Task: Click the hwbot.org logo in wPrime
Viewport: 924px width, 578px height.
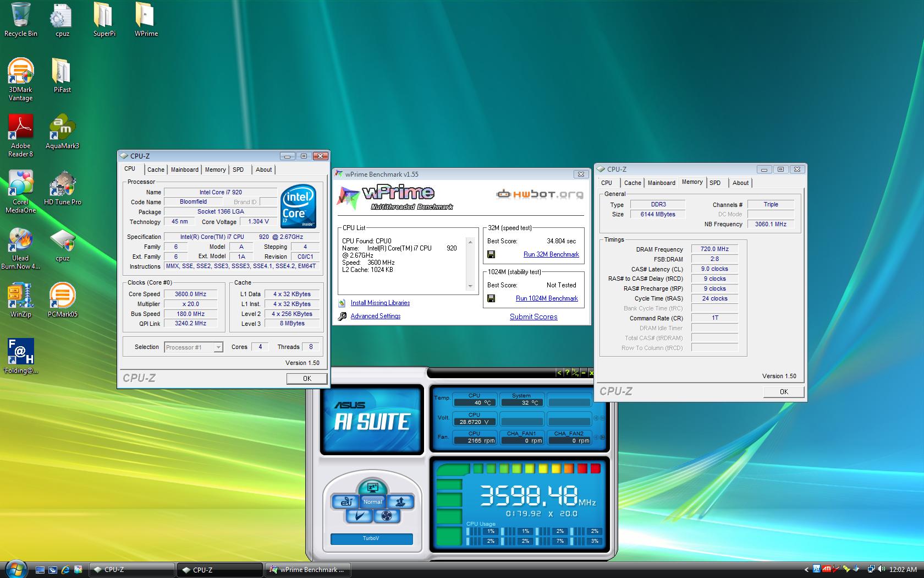Action: coord(539,194)
